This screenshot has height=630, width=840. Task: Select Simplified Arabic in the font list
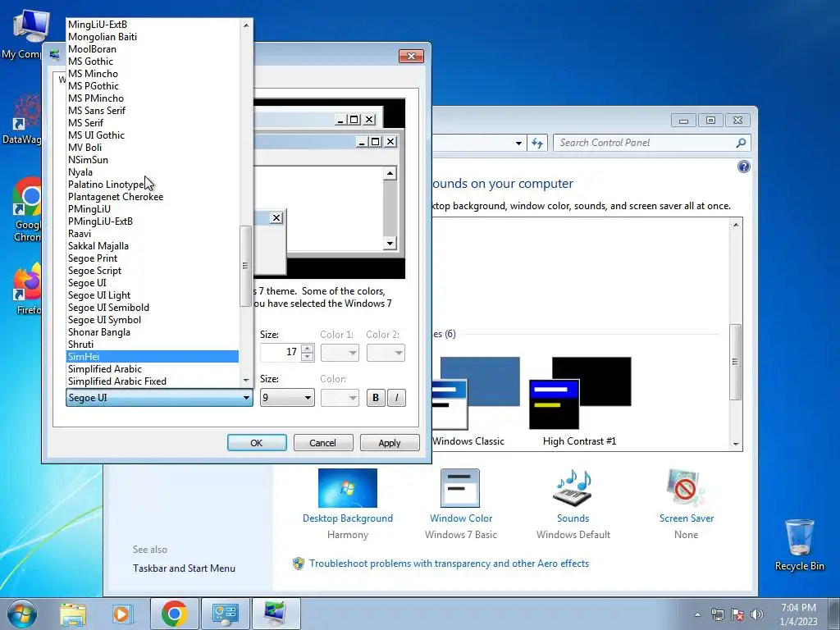click(152, 369)
